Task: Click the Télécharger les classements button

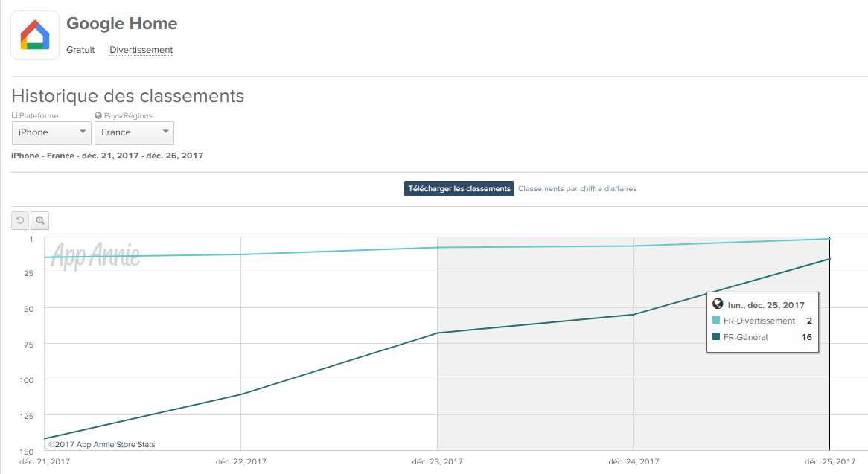Action: 459,188
